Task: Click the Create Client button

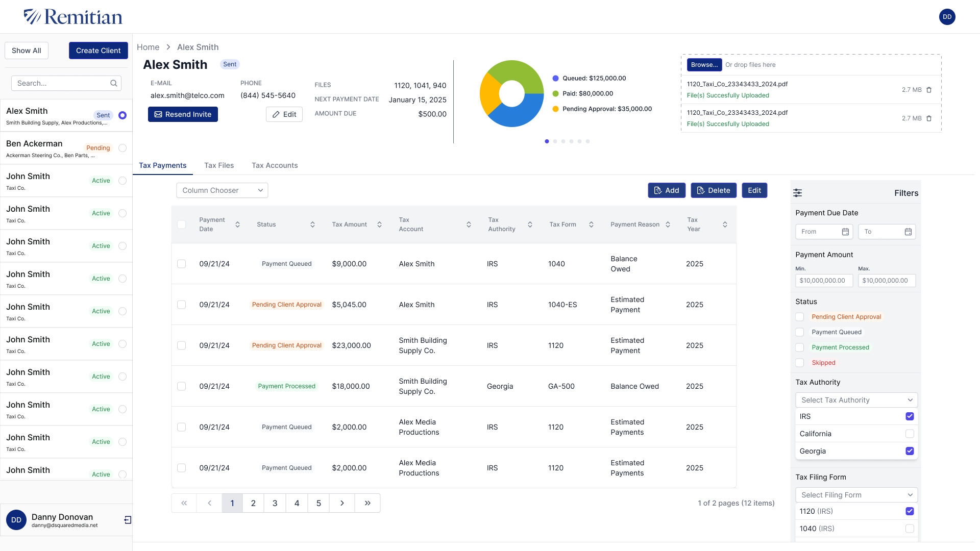Action: [99, 51]
